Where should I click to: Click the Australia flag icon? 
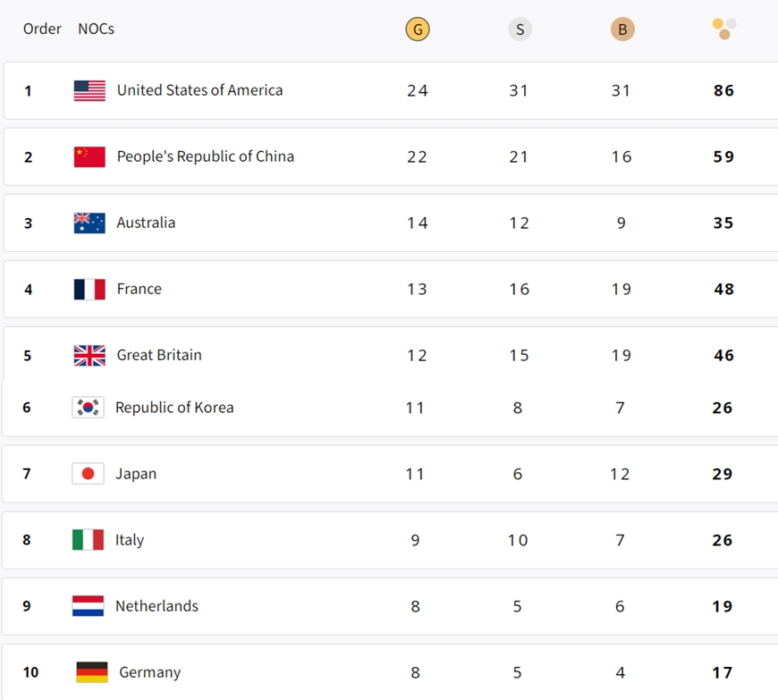(89, 223)
